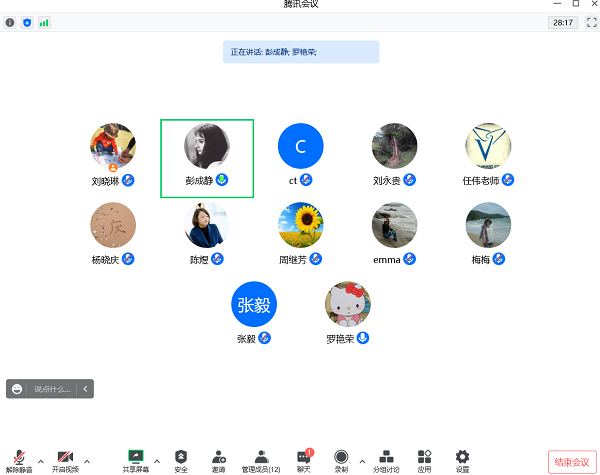Screen dimensions: 600x475
Task: Start screen sharing with 共享屏幕
Action: click(136, 459)
